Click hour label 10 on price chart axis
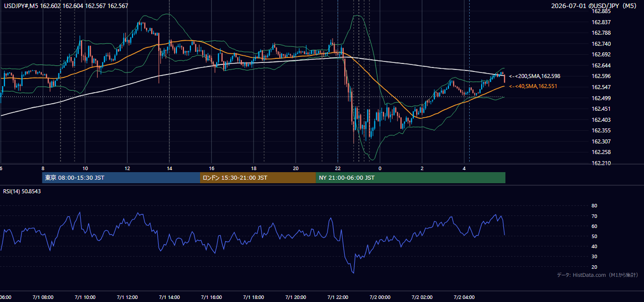The image size is (644, 302). pos(85,168)
